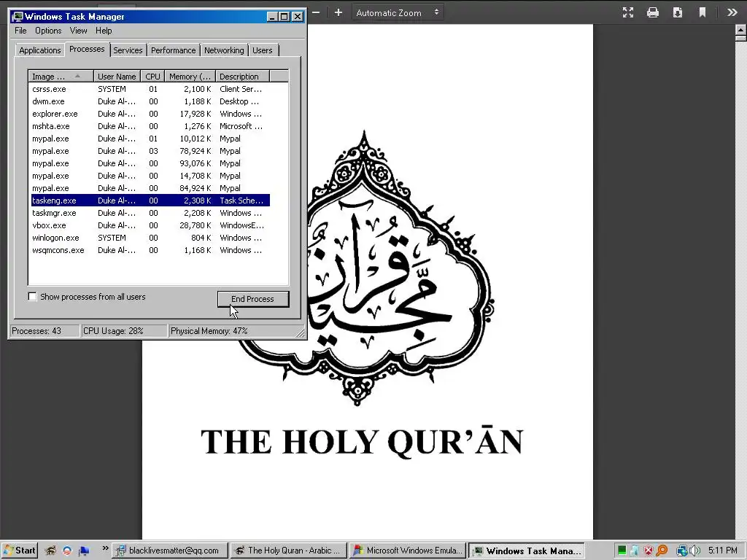747x560 pixels.
Task: Select the highlighted taskeng.exe row
Action: [x=150, y=201]
